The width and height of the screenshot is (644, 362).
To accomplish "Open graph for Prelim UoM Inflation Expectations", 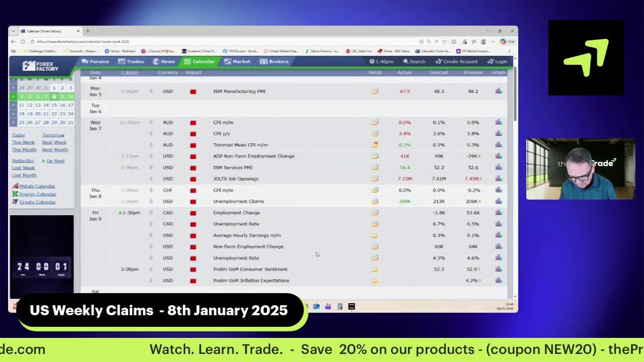I will click(x=499, y=281).
